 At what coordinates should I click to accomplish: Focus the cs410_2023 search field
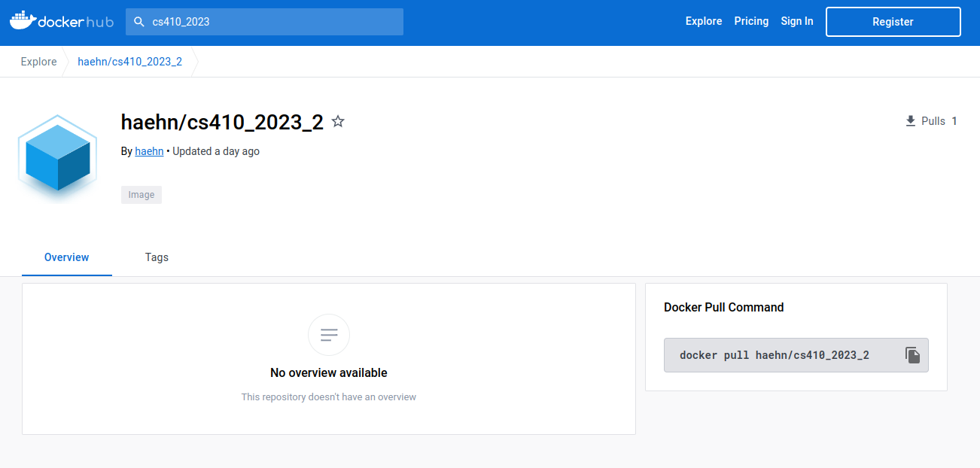(x=264, y=22)
